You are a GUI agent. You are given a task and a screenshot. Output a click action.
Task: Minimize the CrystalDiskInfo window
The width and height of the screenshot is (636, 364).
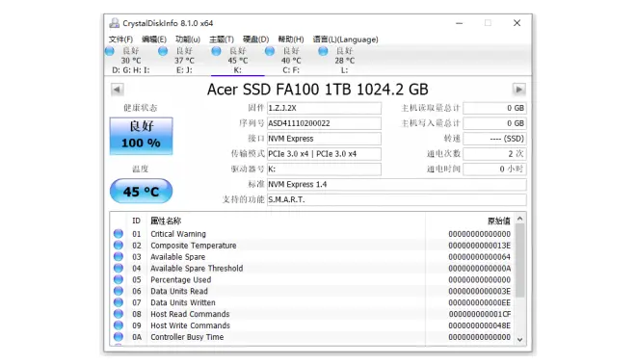coord(459,23)
